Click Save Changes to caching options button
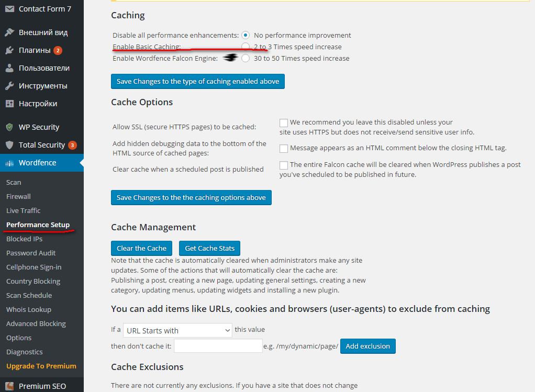The width and height of the screenshot is (535, 392). pos(191,197)
